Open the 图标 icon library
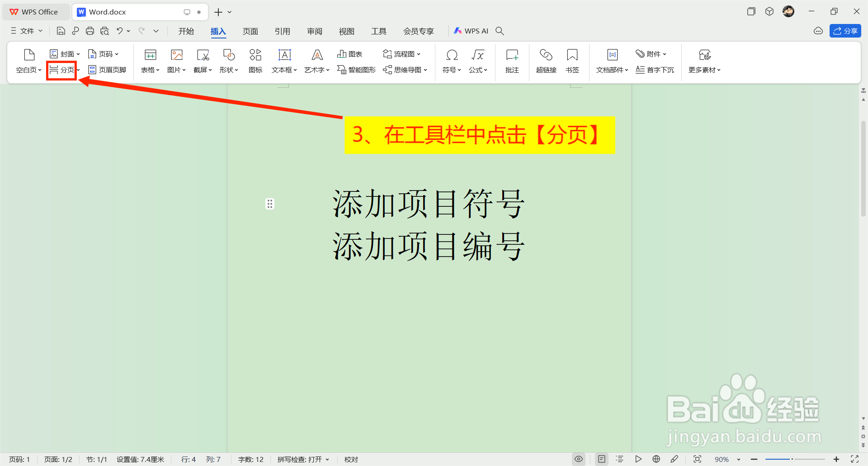This screenshot has height=466, width=868. pos(255,55)
